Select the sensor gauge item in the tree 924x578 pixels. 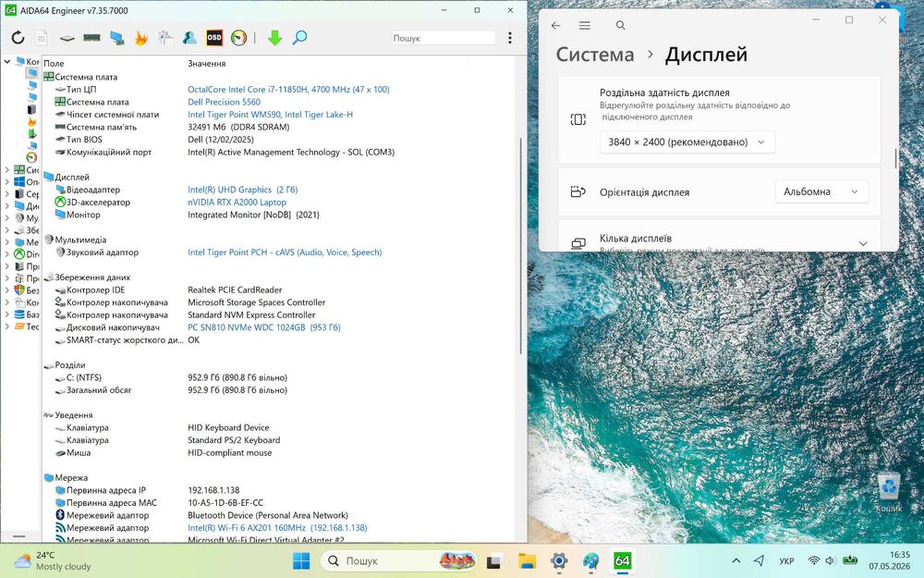[31, 157]
